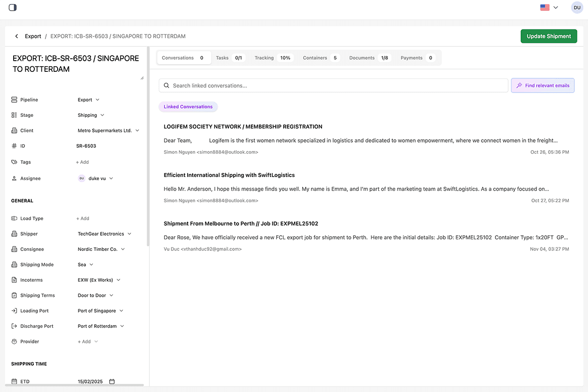
Task: Switch to the Documents tab
Action: 370,58
